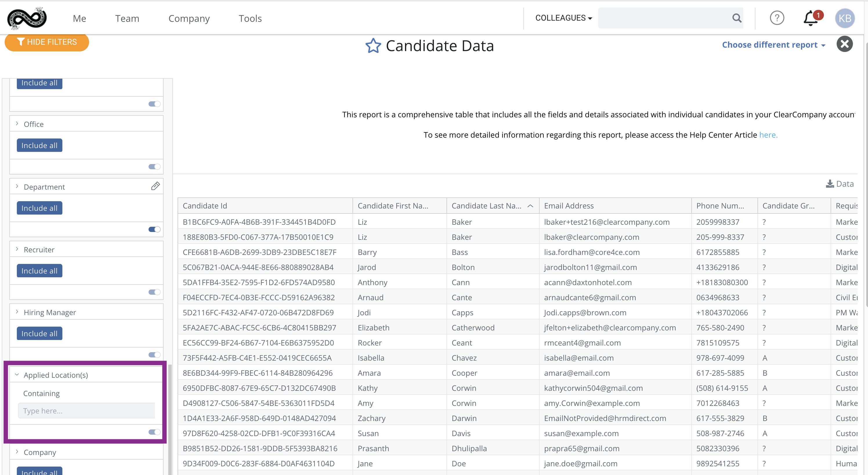The width and height of the screenshot is (868, 475).
Task: Click Include all under Office
Action: point(39,145)
